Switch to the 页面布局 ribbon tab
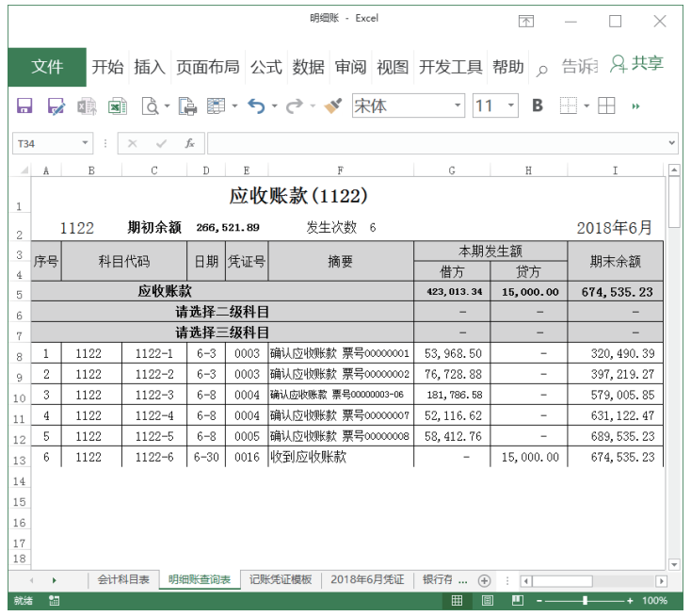This screenshot has width=691, height=616. [x=207, y=68]
